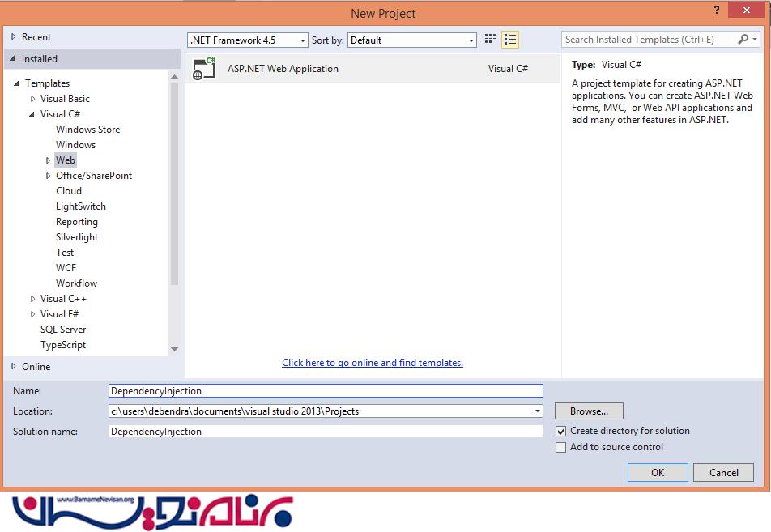This screenshot has width=771, height=532.
Task: Switch to small icons view
Action: (490, 40)
